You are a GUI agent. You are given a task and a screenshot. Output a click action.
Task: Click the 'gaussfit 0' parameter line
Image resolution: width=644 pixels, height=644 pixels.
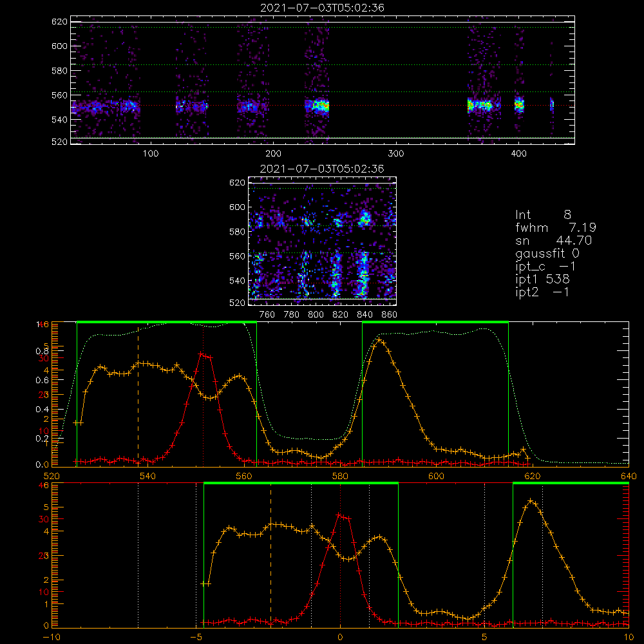[x=547, y=253]
